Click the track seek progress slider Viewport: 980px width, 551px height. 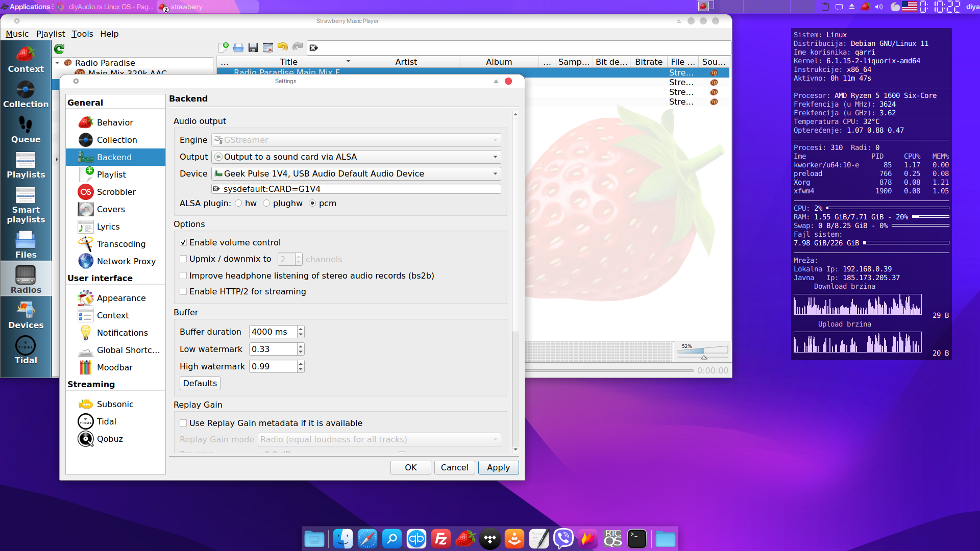tap(610, 370)
